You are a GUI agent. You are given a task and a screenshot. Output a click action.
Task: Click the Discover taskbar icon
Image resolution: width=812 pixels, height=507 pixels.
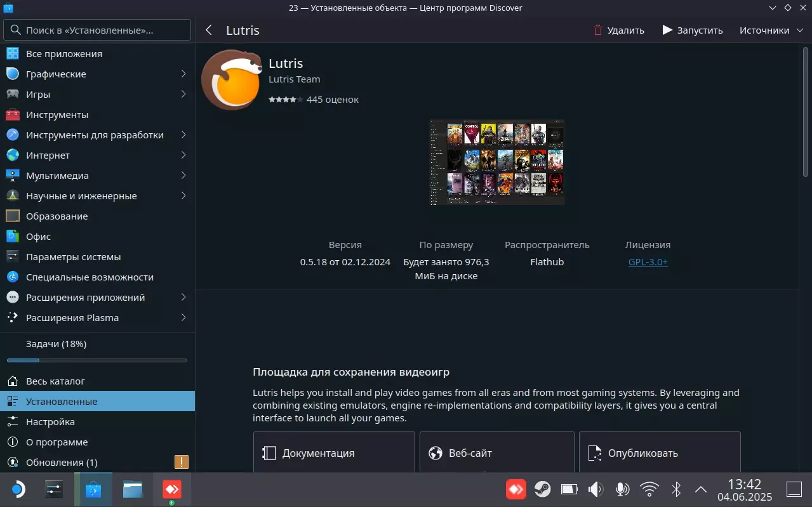(93, 489)
